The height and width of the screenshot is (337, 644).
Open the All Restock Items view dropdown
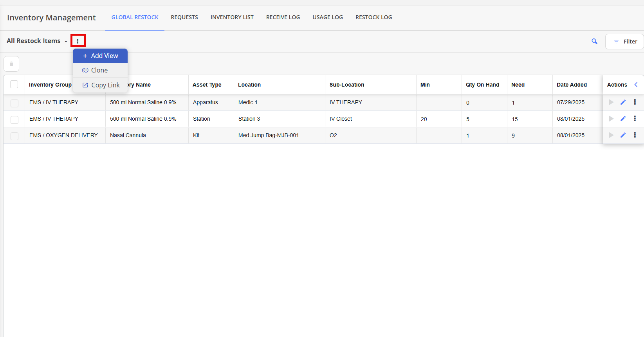coord(37,41)
